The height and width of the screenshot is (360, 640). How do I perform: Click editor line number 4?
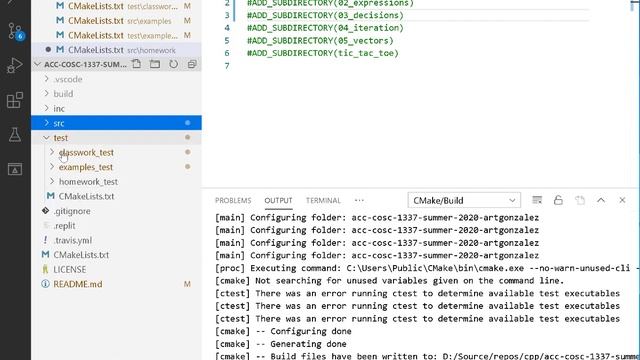click(x=227, y=28)
